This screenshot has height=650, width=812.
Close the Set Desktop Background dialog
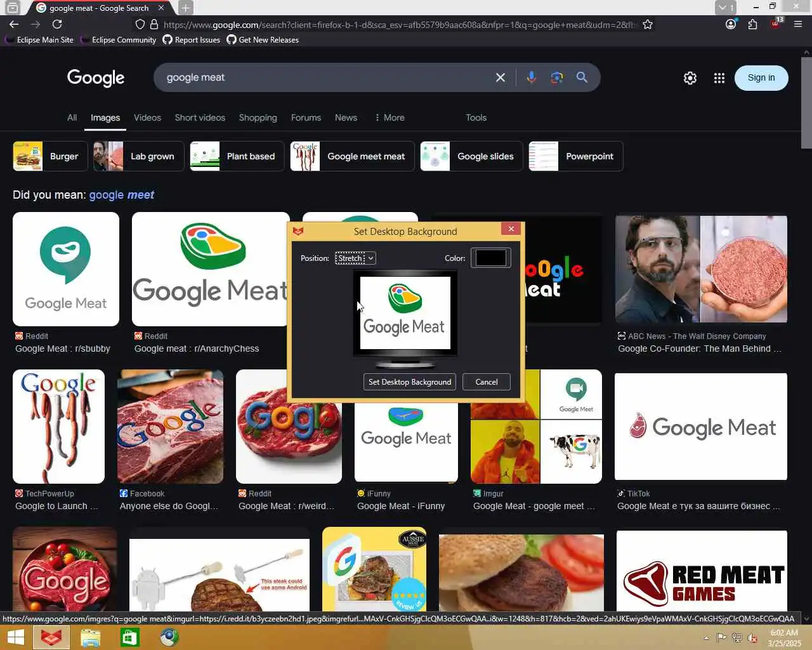(511, 229)
